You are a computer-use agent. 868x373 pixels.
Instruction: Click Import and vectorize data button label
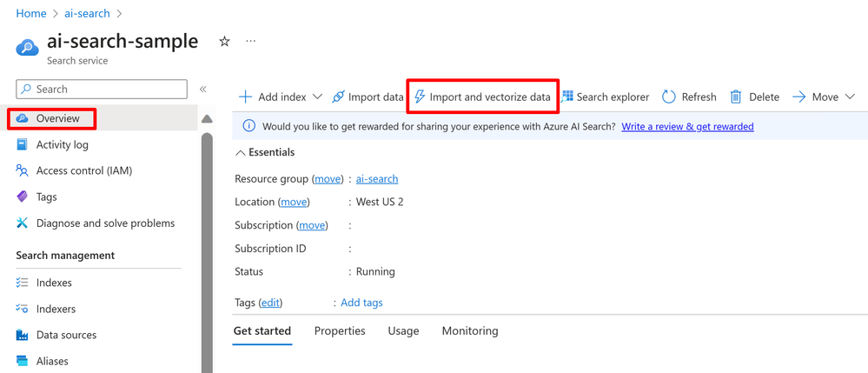pos(490,97)
